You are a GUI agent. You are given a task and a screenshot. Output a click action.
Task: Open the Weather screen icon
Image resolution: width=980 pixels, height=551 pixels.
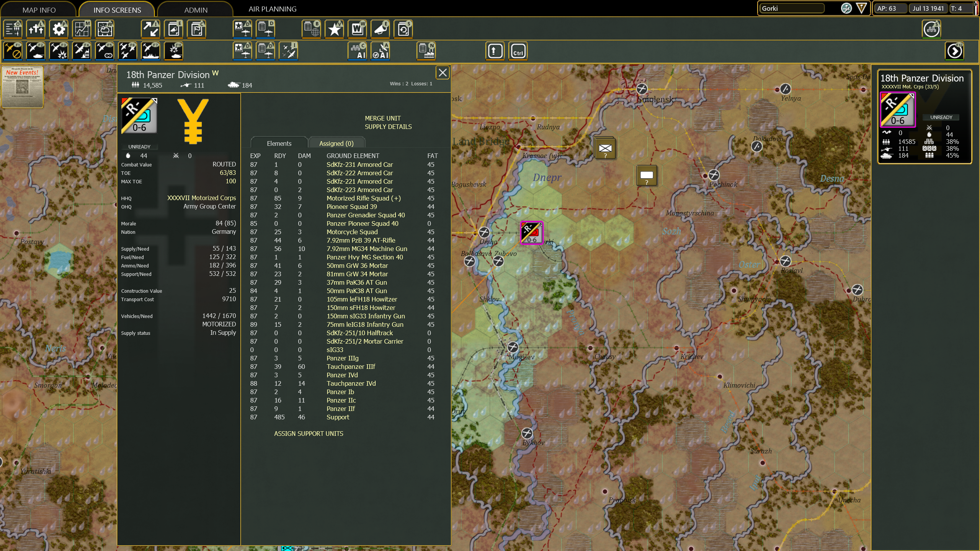(x=105, y=29)
